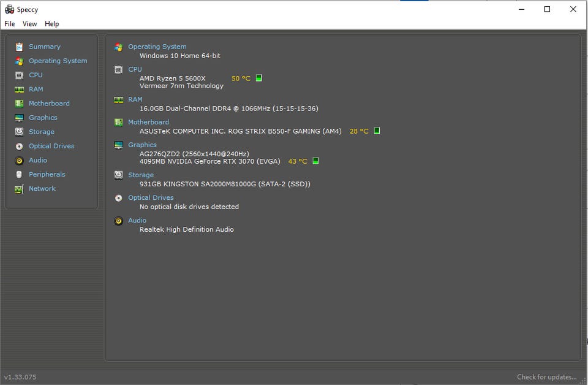The image size is (588, 385).
Task: Click the Summary icon in sidebar
Action: [x=19, y=47]
